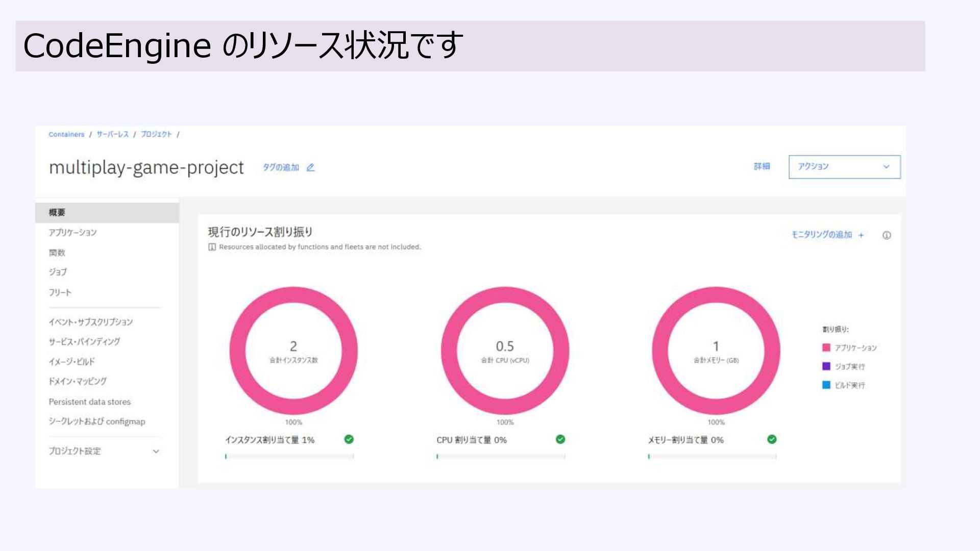This screenshot has width=980, height=551.
Task: Click the info icon before the Resources allocated note
Action: (212, 247)
